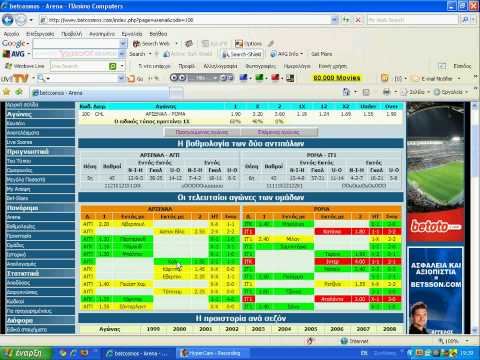Click the red flag toolbar icon
This screenshot has width=480, height=360.
(275, 78)
